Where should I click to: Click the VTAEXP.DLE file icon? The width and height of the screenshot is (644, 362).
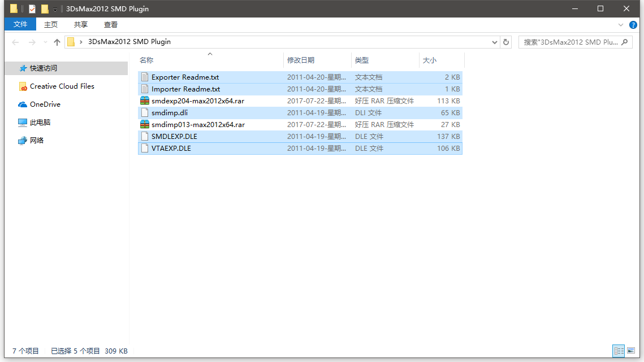pos(145,149)
